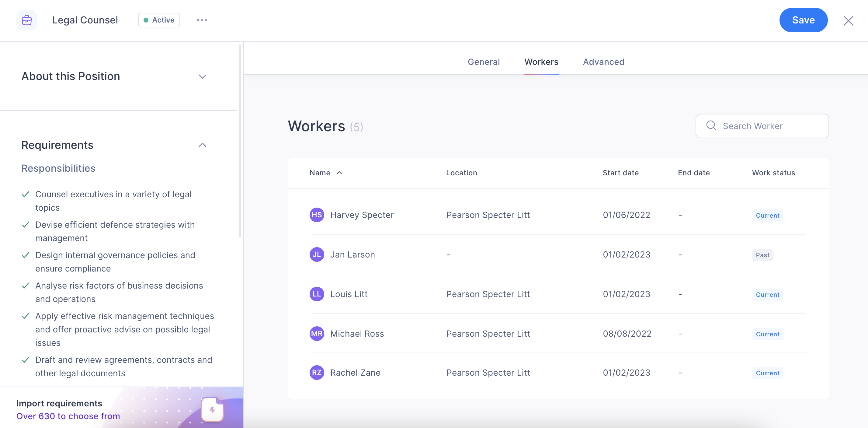
Task: Click Louis Litt's Current status badge
Action: click(x=767, y=295)
